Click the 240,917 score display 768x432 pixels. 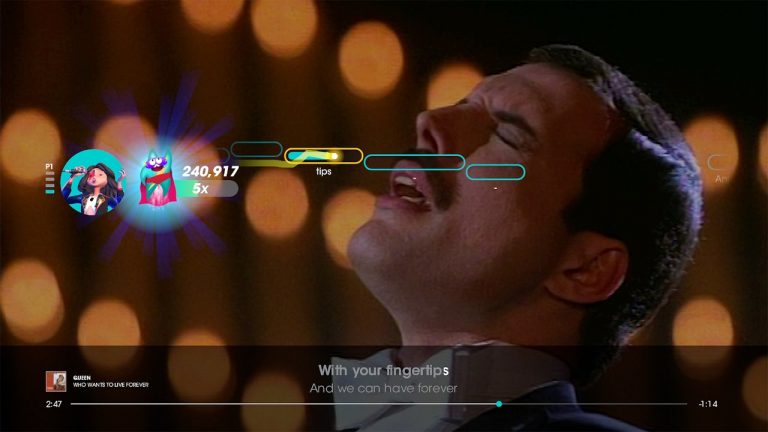(x=210, y=171)
